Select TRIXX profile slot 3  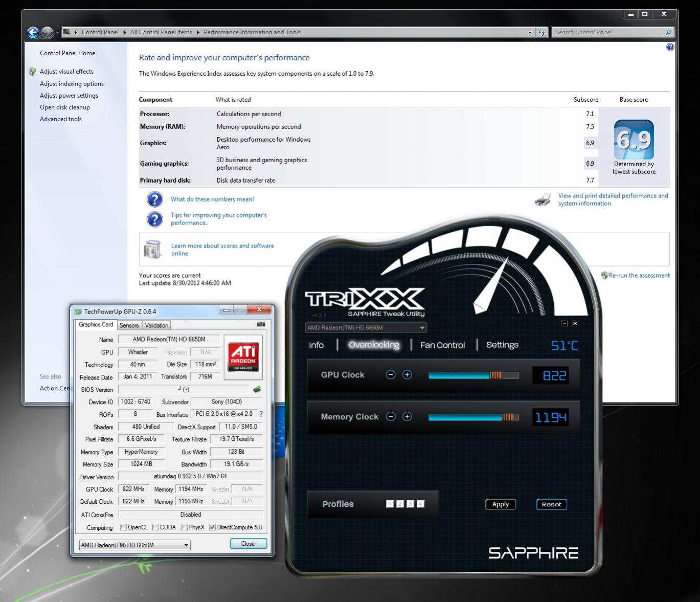410,504
